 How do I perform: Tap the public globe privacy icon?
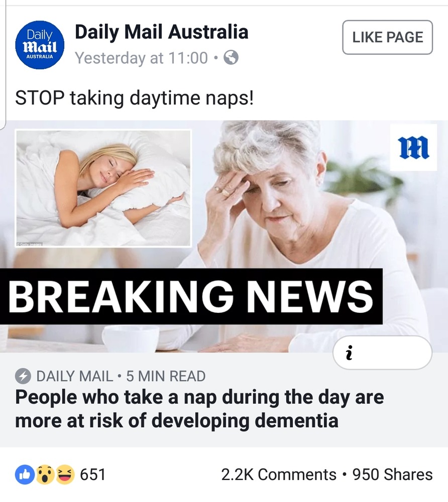(231, 58)
